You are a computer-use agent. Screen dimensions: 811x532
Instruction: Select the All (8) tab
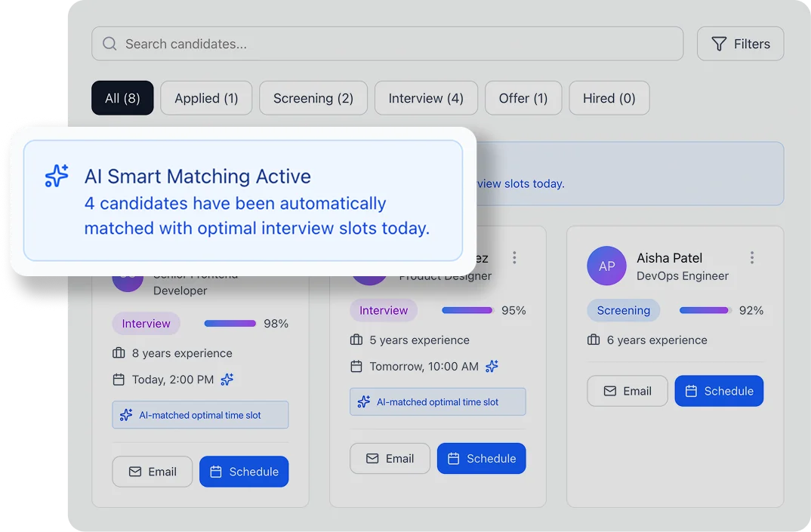click(122, 98)
